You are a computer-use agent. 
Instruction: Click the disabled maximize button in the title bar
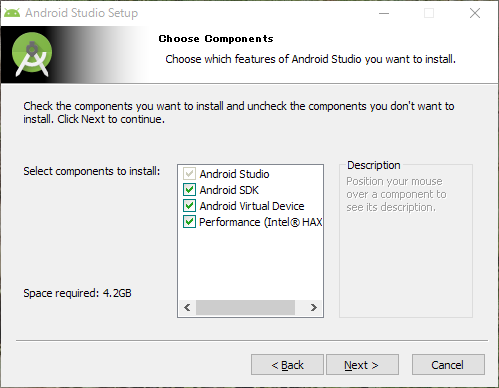[x=429, y=13]
